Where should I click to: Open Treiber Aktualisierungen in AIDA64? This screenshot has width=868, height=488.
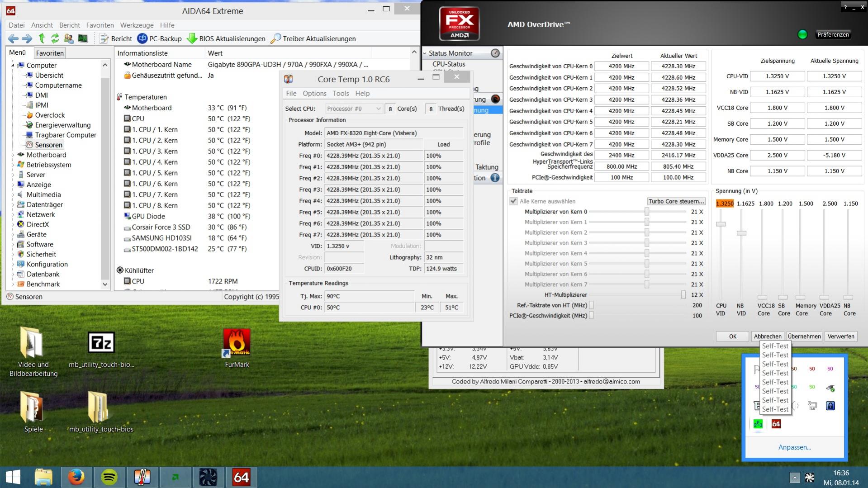[x=313, y=39]
